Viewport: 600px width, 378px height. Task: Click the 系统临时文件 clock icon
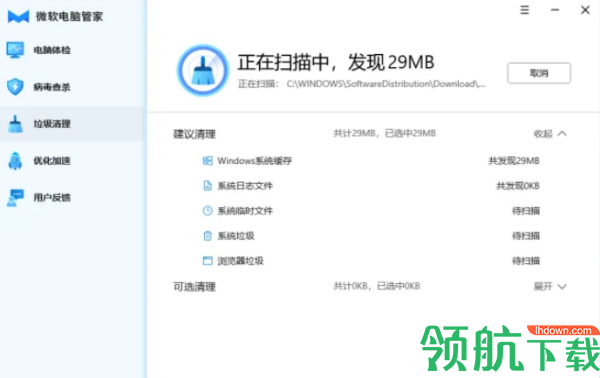click(x=207, y=211)
